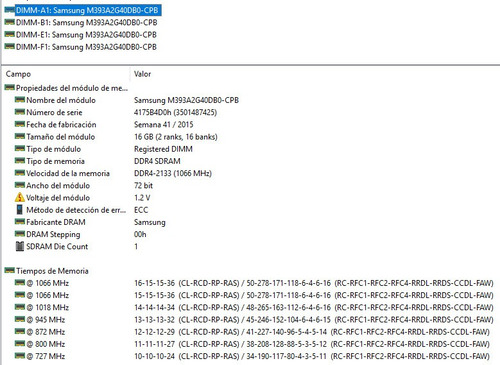500x365 pixels.
Task: Click the icon of the 1018 MHz timing row
Action: [x=20, y=307]
